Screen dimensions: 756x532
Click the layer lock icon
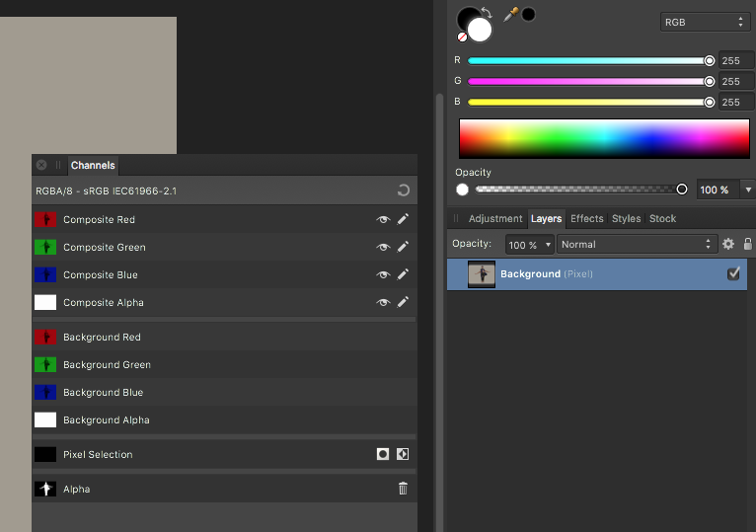point(748,244)
